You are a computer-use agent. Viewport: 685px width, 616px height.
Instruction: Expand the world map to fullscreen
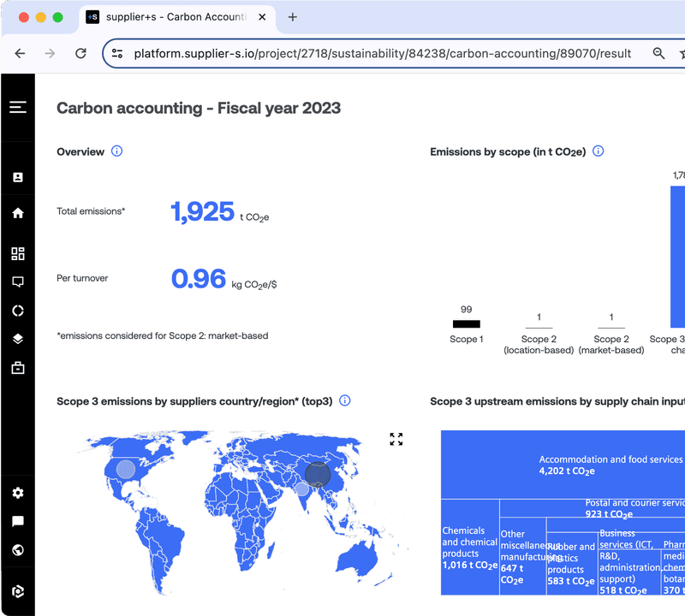click(396, 439)
